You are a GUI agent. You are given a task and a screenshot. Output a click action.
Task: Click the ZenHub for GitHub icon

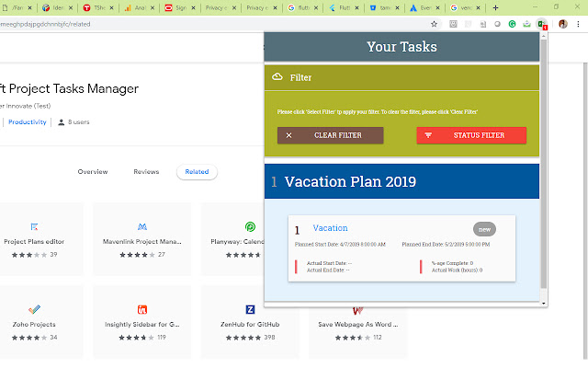[250, 309]
